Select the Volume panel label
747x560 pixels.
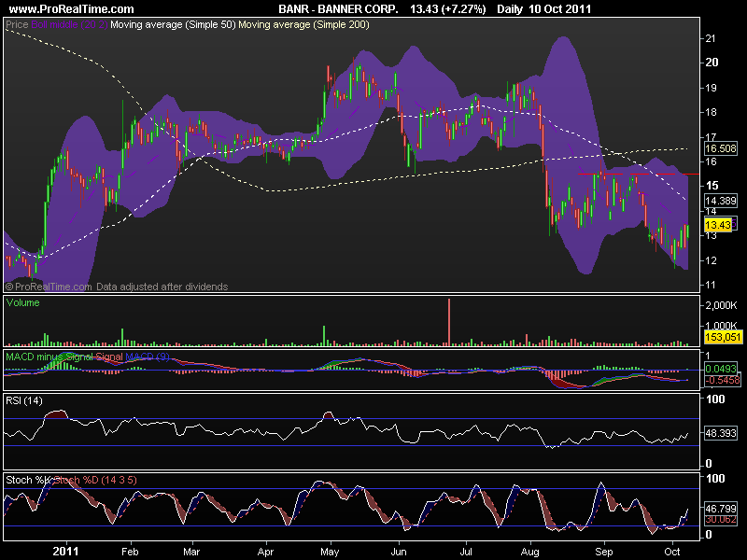(x=22, y=302)
